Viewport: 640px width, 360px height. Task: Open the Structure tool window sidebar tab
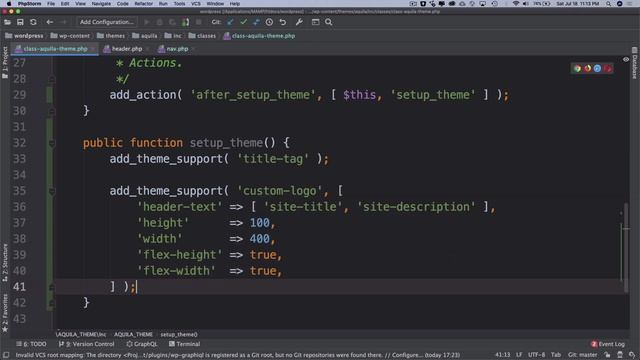coord(5,262)
